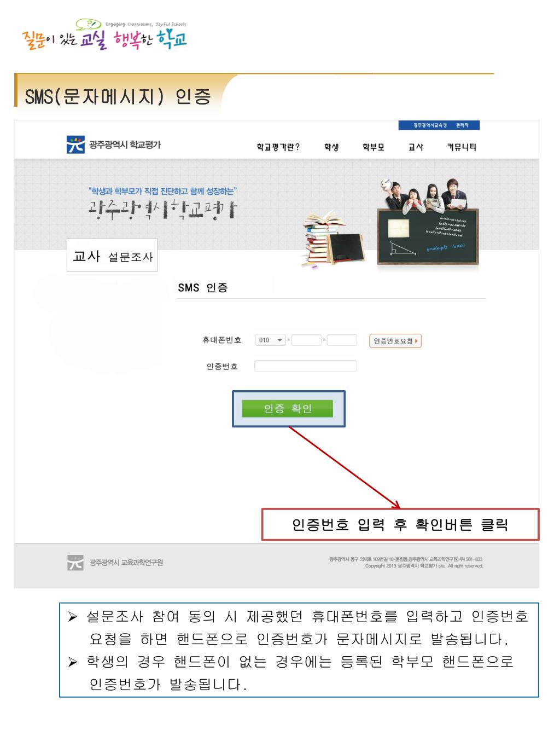Click the 교사 설문조사 tab label
Screen dimensions: 560x747
coord(112,256)
